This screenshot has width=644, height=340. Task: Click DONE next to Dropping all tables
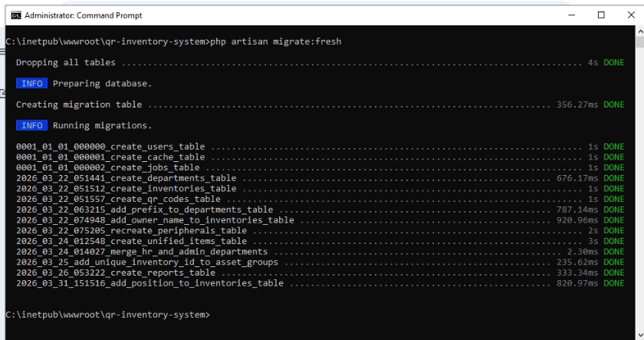613,62
